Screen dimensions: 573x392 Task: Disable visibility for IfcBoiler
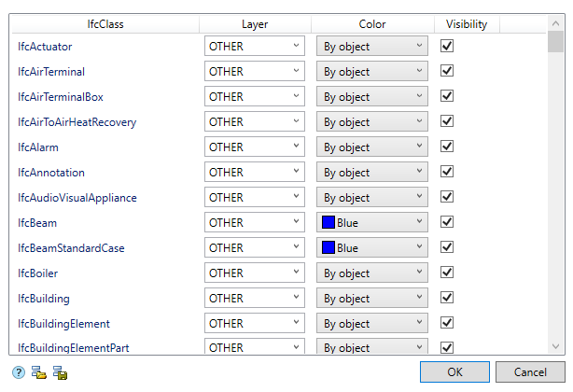click(447, 273)
